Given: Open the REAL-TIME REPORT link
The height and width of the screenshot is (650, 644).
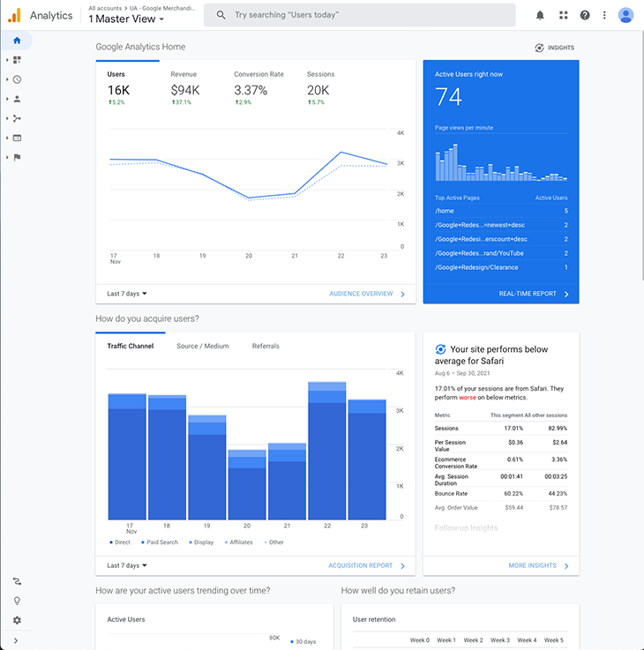Looking at the screenshot, I should [534, 294].
